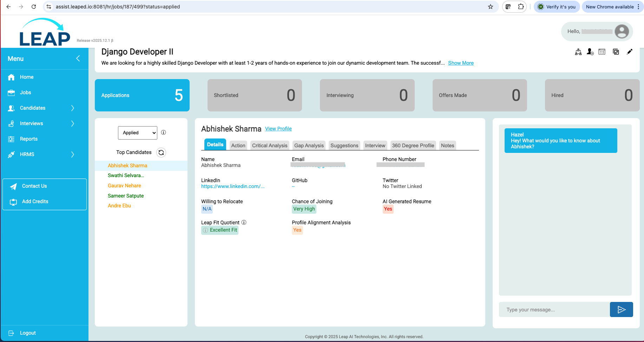The height and width of the screenshot is (342, 644).
Task: Click the team hierarchy icon
Action: pos(578,52)
